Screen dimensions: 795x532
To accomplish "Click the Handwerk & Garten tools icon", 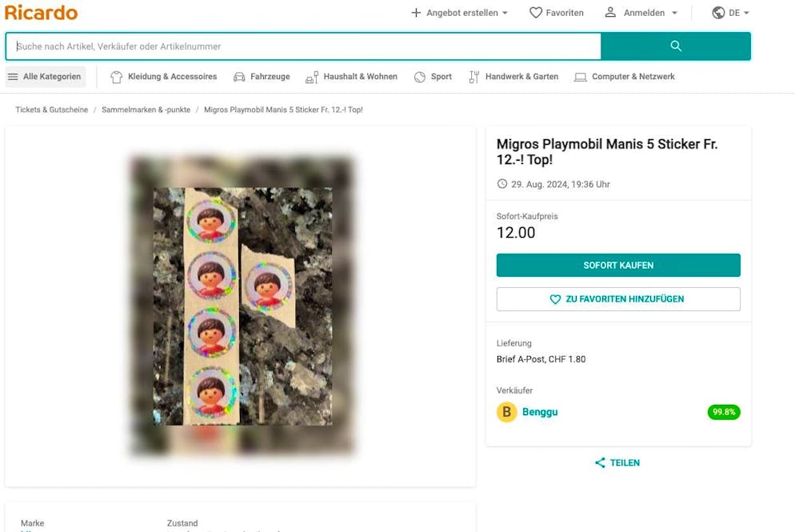I will (x=474, y=77).
